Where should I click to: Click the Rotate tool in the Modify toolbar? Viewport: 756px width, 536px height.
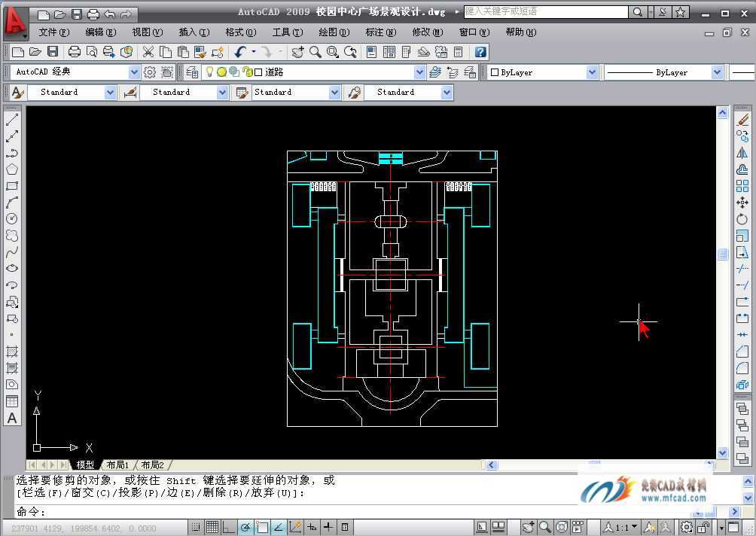pos(742,219)
